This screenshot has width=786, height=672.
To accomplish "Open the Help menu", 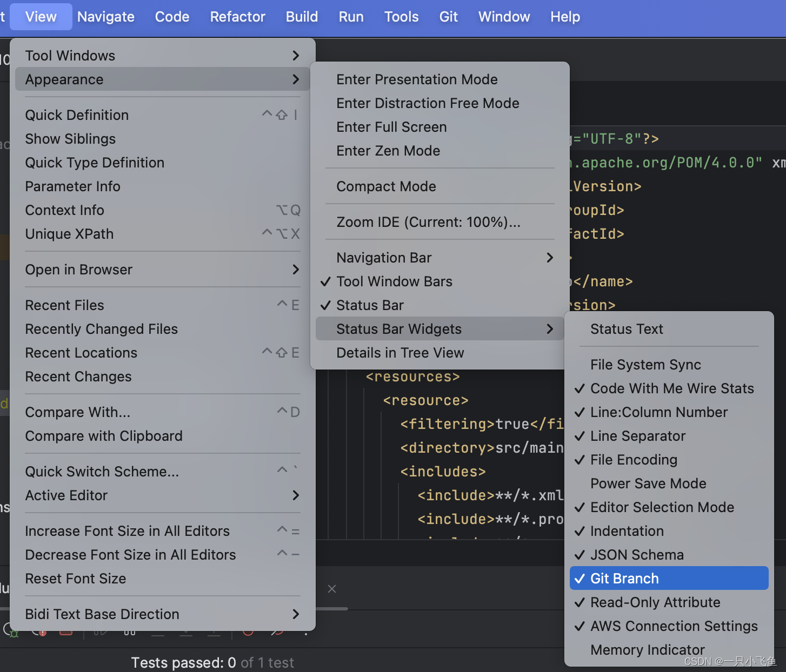I will pyautogui.click(x=565, y=17).
